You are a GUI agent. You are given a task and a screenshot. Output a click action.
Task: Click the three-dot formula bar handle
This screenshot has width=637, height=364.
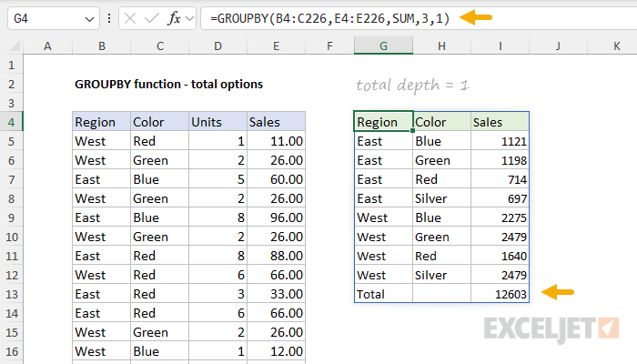click(x=109, y=18)
